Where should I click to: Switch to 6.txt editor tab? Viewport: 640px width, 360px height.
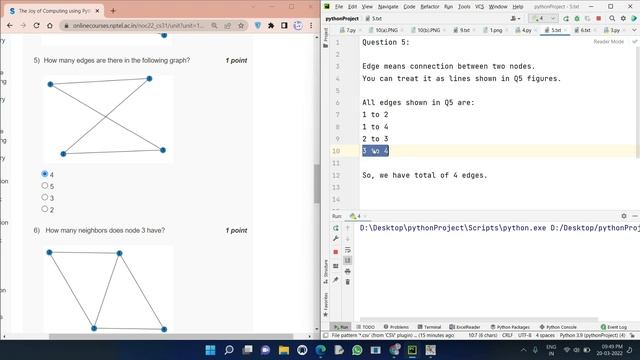[585, 30]
